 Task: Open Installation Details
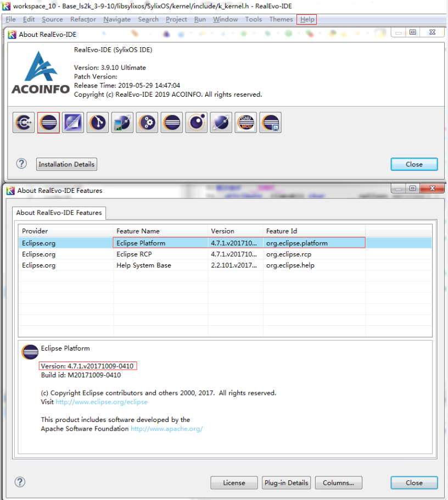click(x=66, y=164)
